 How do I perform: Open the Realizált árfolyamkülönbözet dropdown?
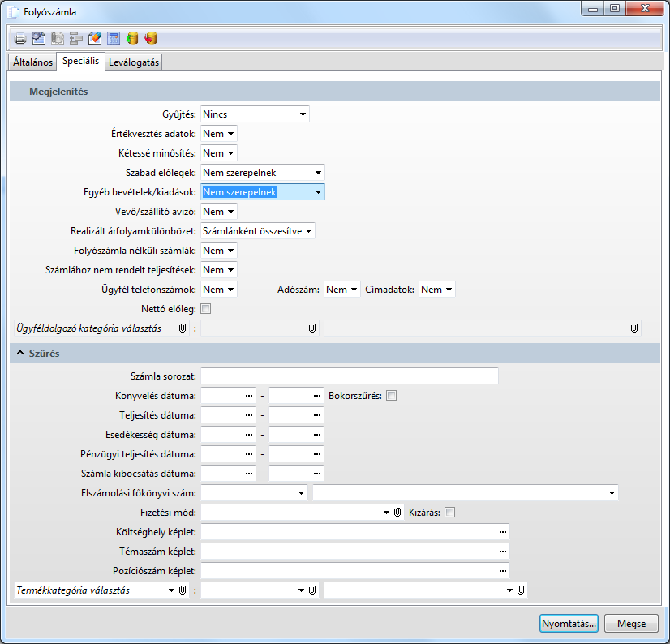coord(258,231)
